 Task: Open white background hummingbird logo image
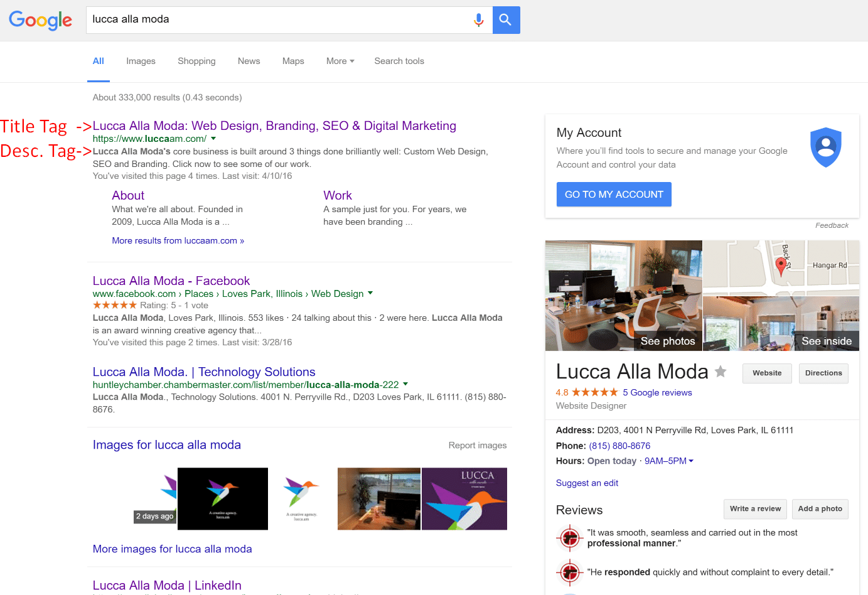302,498
